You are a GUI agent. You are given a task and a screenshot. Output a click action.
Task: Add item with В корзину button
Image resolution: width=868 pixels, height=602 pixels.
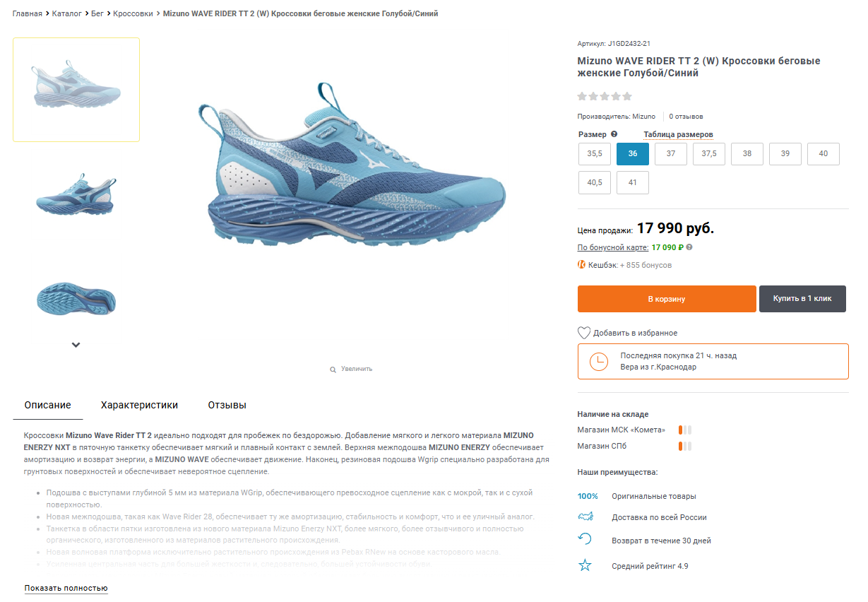667,299
